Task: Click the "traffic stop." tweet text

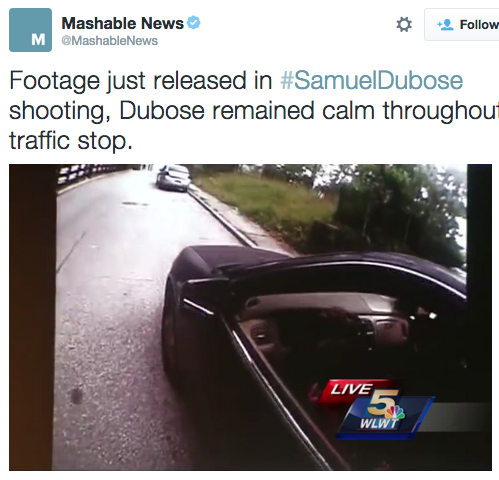Action: 71,140
